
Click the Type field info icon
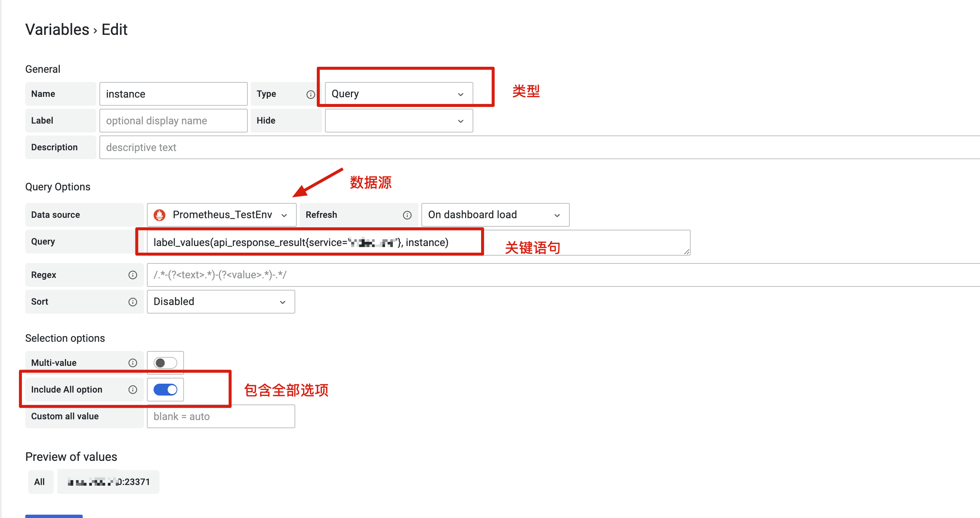point(310,94)
